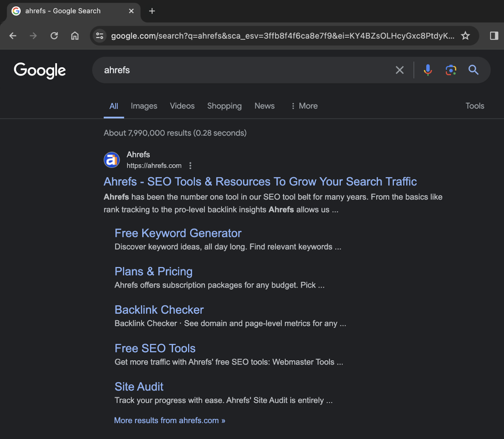Open the More search categories menu
504x439 pixels.
(x=304, y=106)
